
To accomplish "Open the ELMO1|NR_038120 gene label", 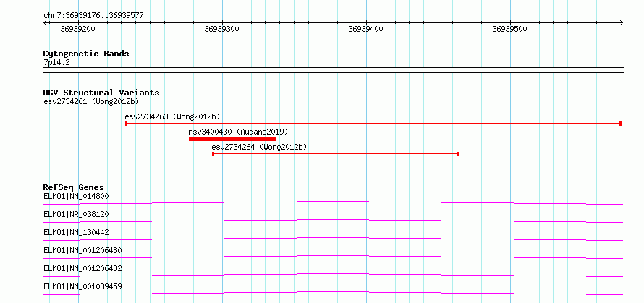I will (x=76, y=214).
